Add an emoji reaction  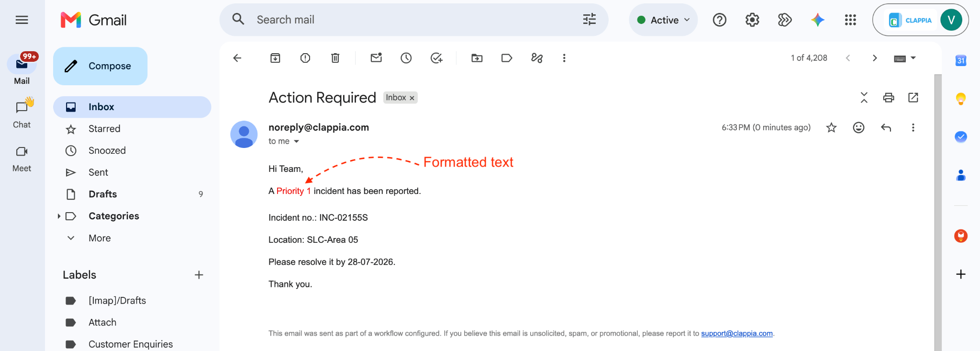coord(859,127)
